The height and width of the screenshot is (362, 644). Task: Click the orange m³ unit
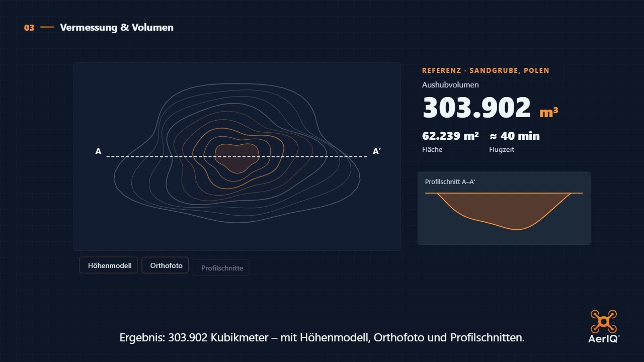[548, 112]
